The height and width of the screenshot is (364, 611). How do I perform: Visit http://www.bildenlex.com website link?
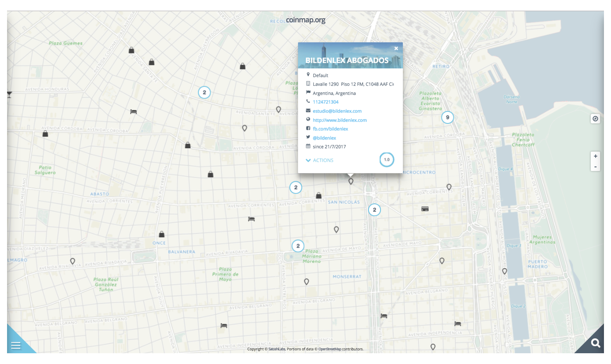pos(339,120)
